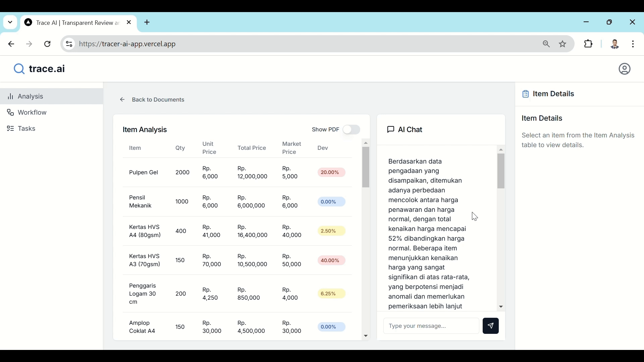Open the browser three-dot menu
The height and width of the screenshot is (362, 644).
[x=633, y=44]
